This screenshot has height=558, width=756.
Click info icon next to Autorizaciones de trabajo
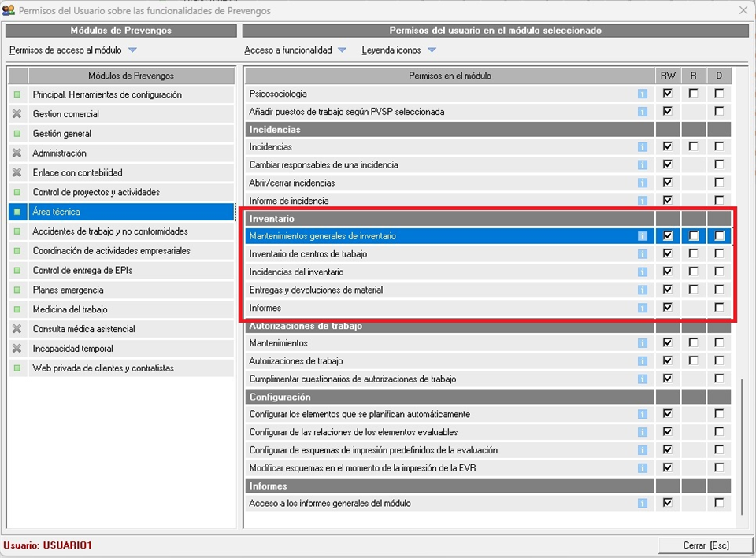pyautogui.click(x=643, y=361)
